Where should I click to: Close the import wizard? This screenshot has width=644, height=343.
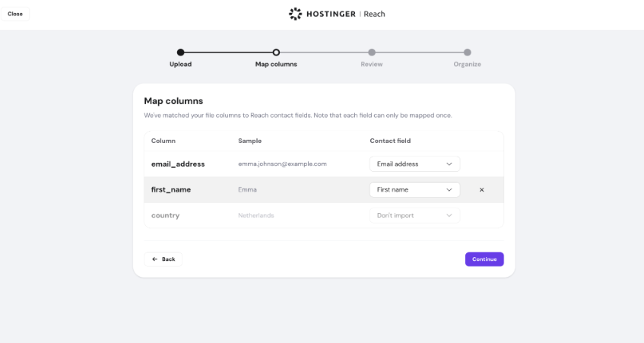[15, 14]
